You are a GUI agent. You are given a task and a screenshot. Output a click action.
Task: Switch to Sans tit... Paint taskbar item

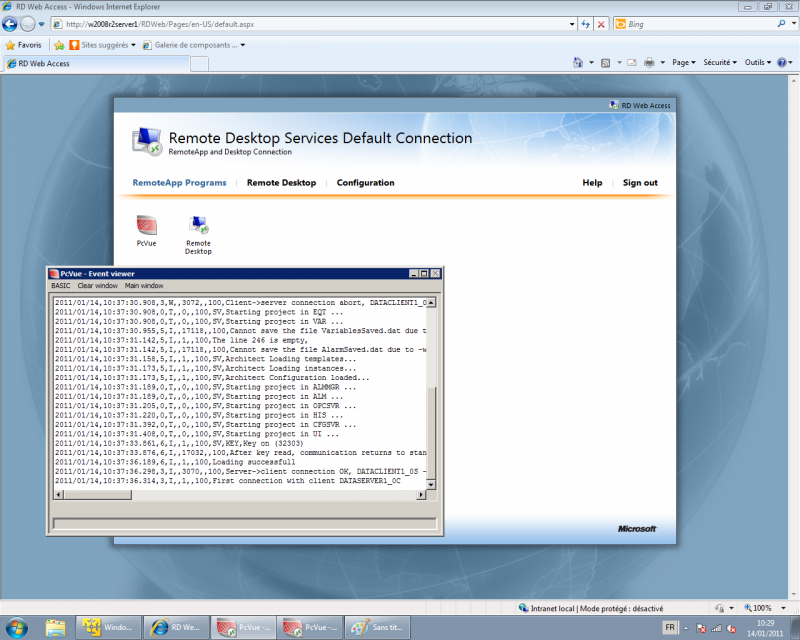[x=377, y=627]
